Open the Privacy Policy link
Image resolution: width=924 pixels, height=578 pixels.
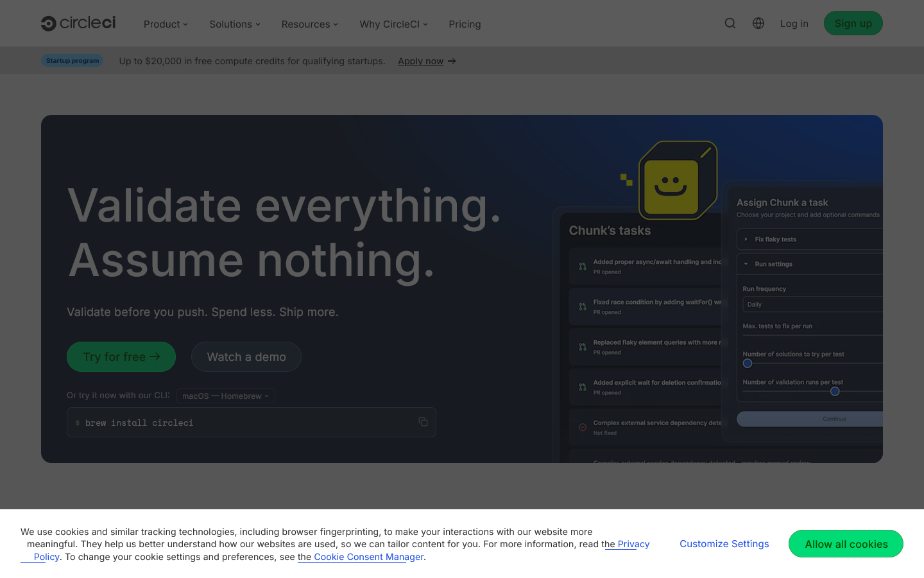tap(633, 544)
